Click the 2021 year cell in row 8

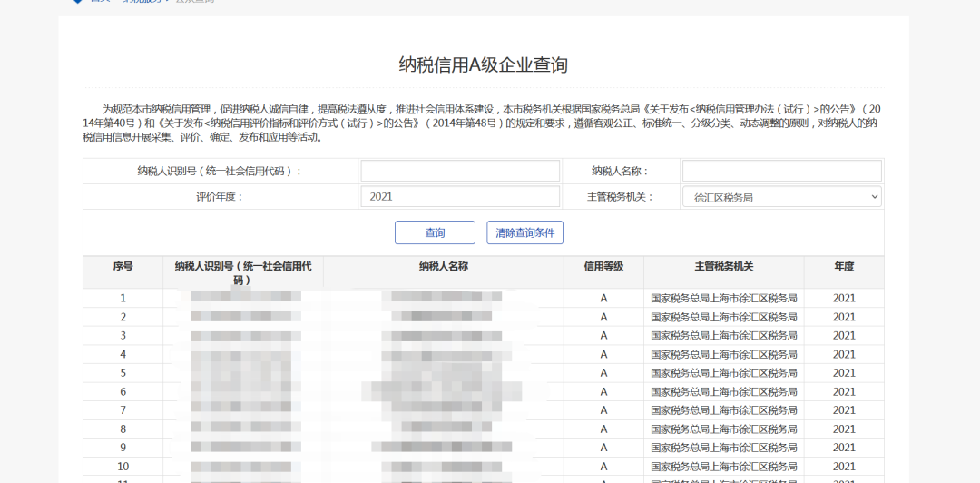tap(844, 429)
